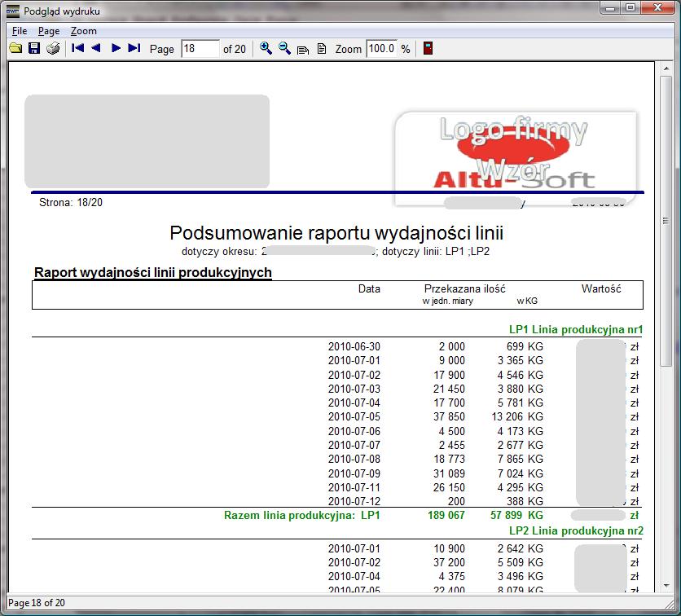Click the zoom in magnifier icon
The height and width of the screenshot is (616, 681).
tap(266, 49)
